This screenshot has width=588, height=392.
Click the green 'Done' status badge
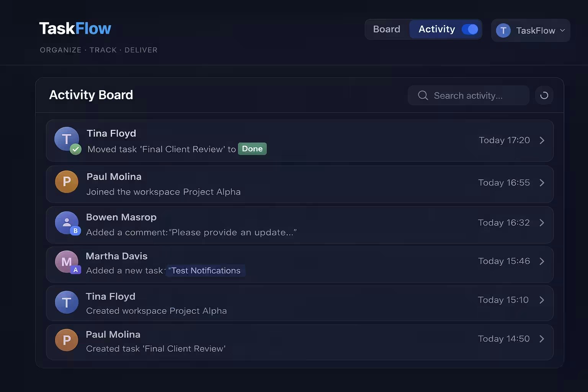pos(252,149)
